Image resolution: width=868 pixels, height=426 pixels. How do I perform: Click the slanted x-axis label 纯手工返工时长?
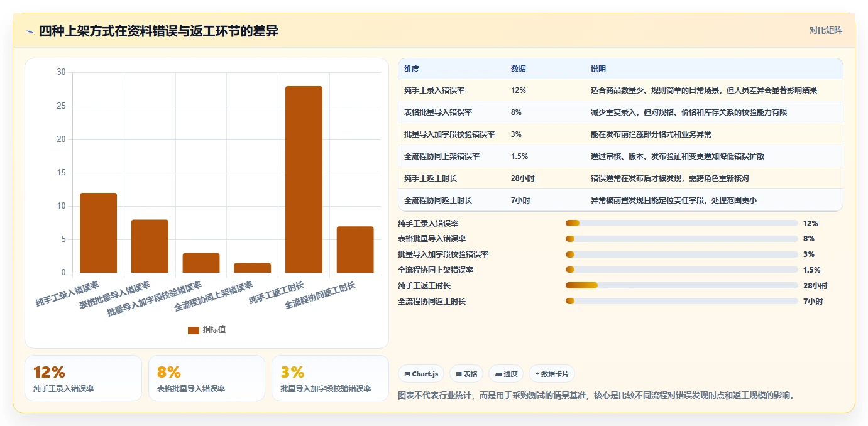(277, 293)
